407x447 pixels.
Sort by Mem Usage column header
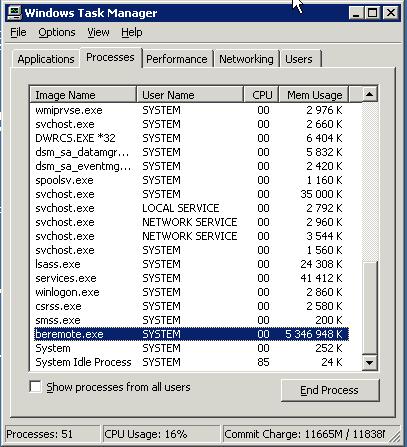314,95
